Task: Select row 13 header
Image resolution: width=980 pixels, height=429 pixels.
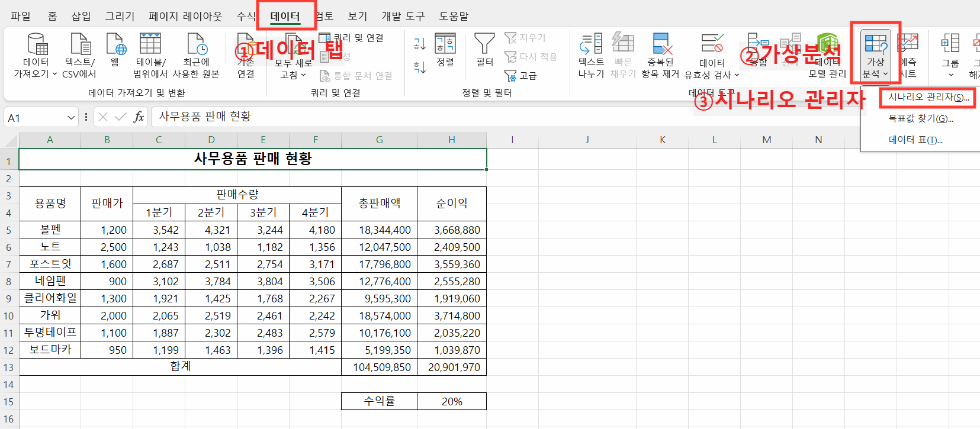Action: pyautogui.click(x=9, y=367)
